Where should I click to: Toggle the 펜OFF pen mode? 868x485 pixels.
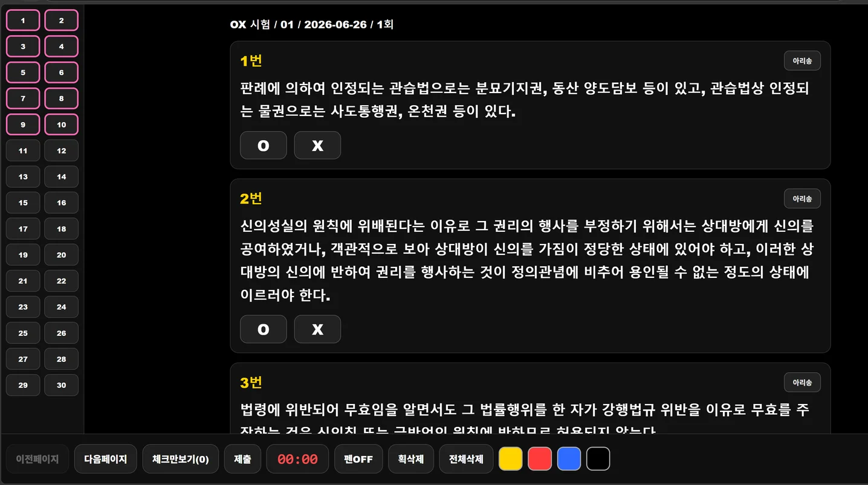358,459
